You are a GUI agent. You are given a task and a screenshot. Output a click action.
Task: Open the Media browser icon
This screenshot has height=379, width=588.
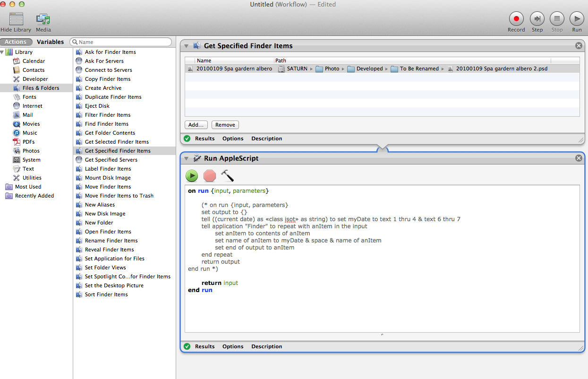(43, 19)
